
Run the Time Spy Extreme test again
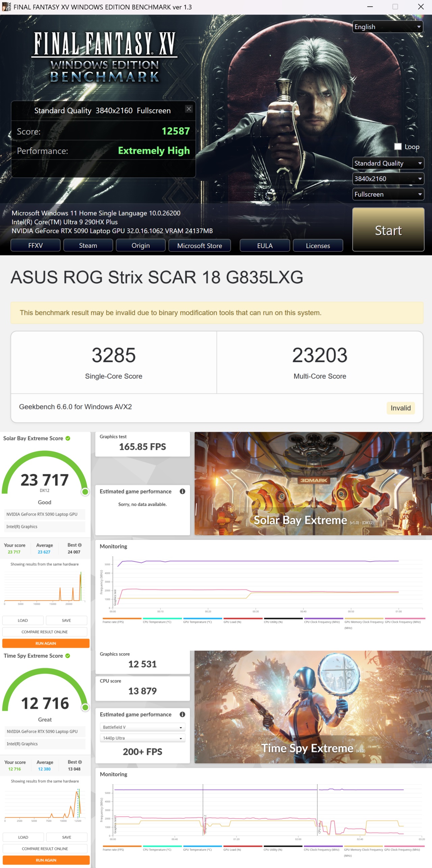click(46, 860)
